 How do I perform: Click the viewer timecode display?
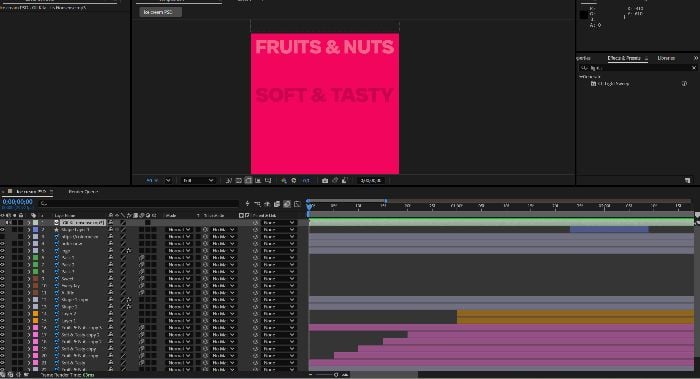[371, 180]
